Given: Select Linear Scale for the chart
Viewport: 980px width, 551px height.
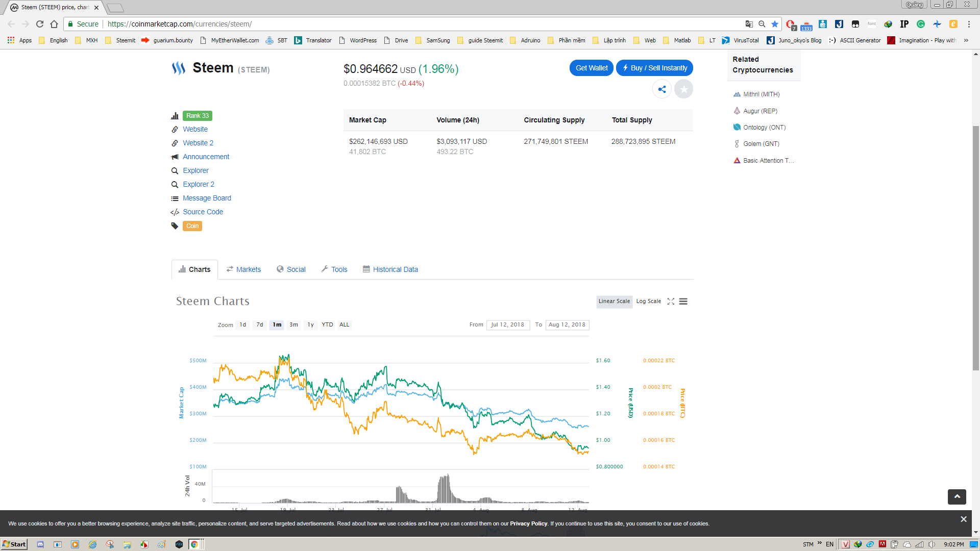Looking at the screenshot, I should (614, 302).
